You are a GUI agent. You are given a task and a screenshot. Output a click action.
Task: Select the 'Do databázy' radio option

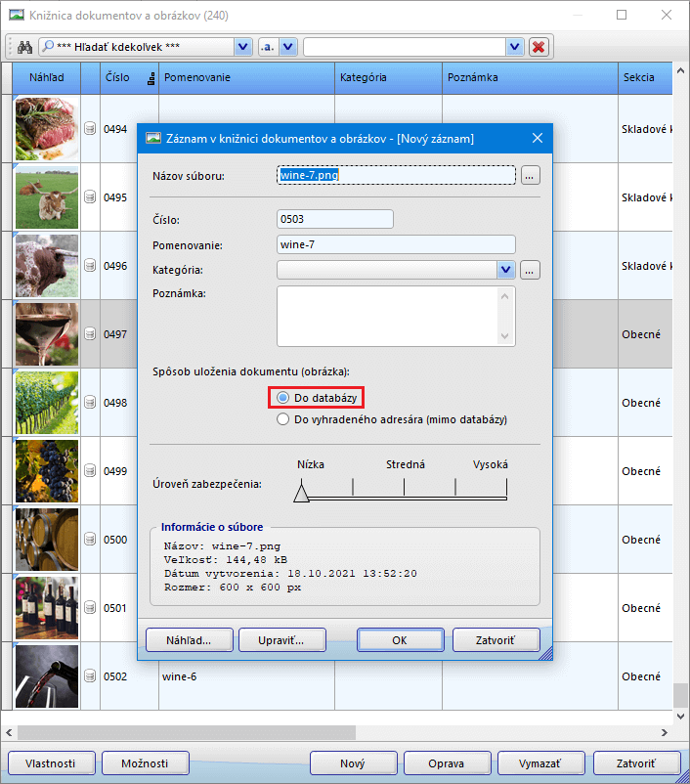pyautogui.click(x=283, y=398)
